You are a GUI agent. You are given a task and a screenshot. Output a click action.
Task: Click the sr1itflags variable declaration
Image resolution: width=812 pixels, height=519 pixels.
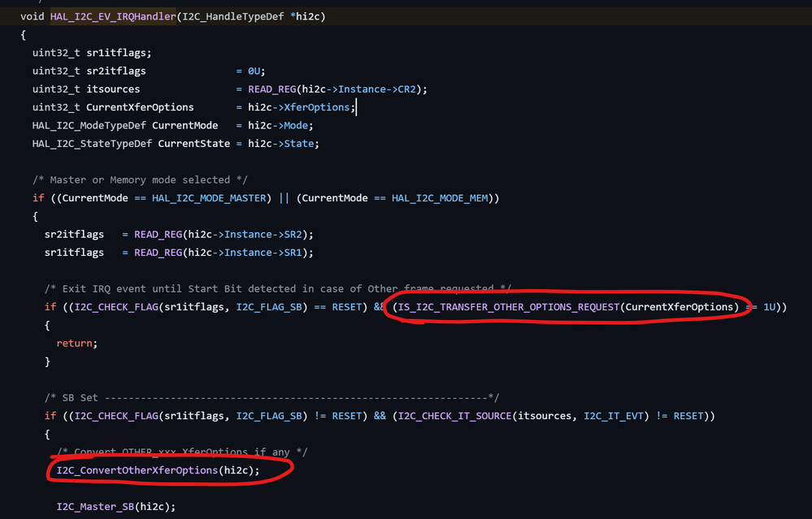[x=116, y=53]
